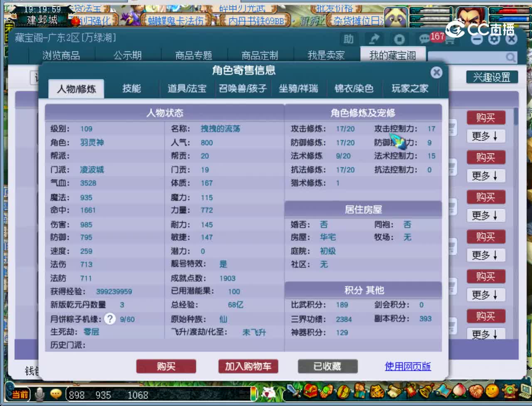
Task: Click the 加入购物车 button
Action: (x=248, y=367)
